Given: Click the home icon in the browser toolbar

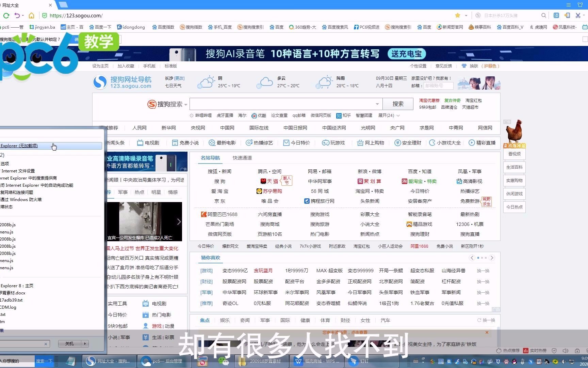Looking at the screenshot, I should (32, 15).
